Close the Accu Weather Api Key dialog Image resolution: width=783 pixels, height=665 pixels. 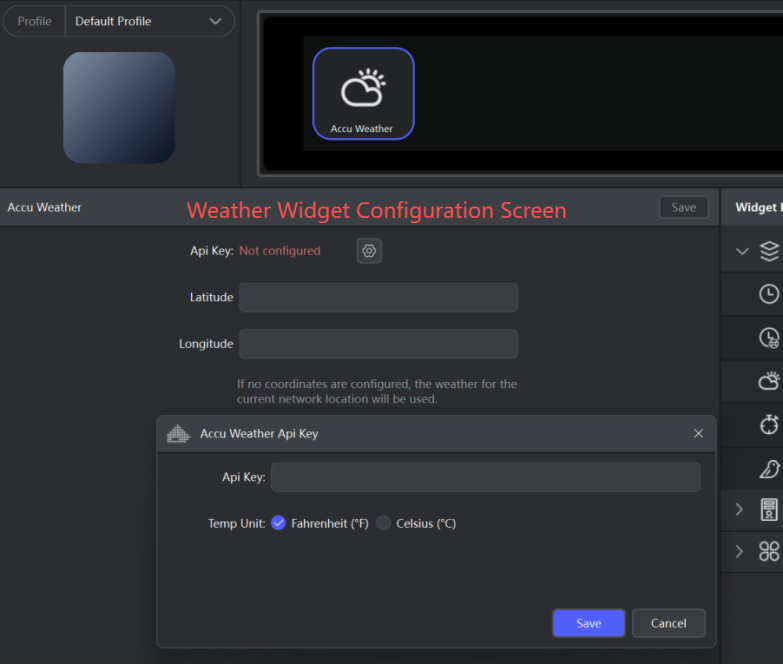[x=698, y=433]
